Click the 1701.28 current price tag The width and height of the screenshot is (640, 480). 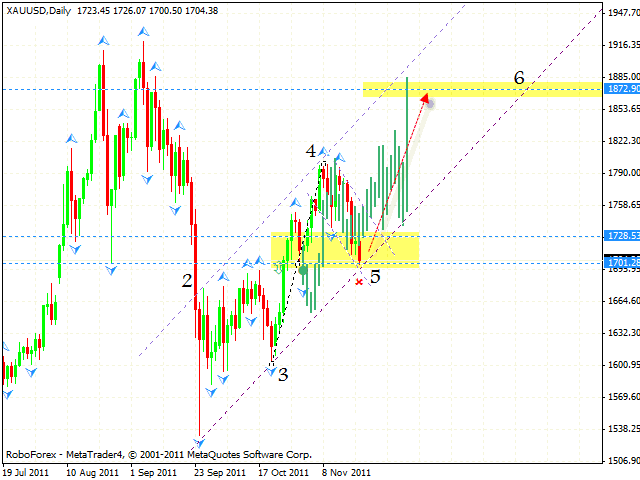[621, 263]
